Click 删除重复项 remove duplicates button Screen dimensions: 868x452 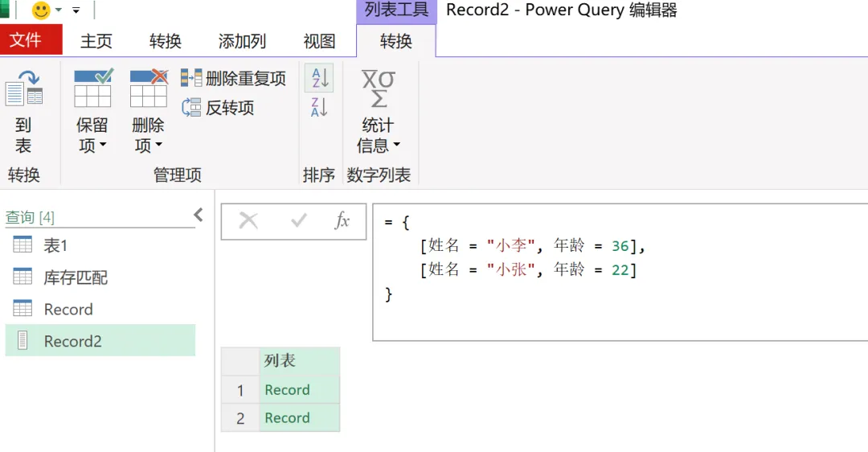pyautogui.click(x=234, y=78)
